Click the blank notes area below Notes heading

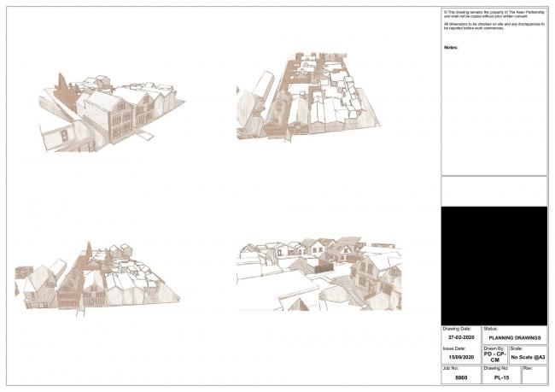(494, 111)
